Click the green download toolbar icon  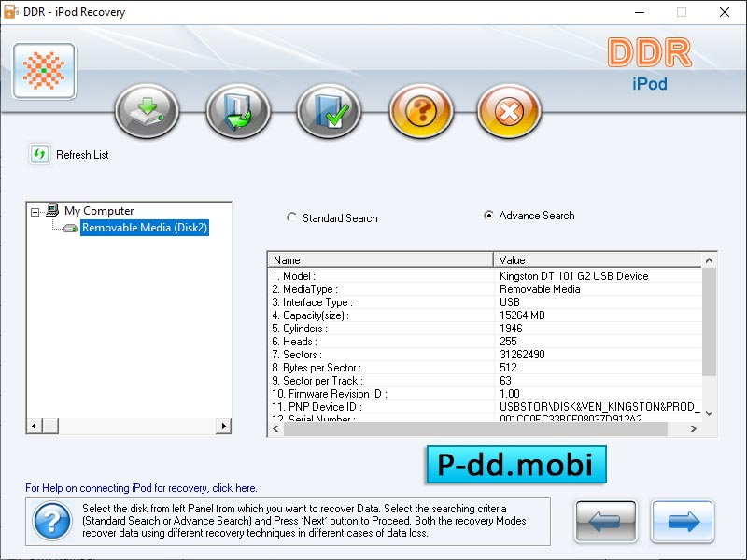tap(147, 110)
